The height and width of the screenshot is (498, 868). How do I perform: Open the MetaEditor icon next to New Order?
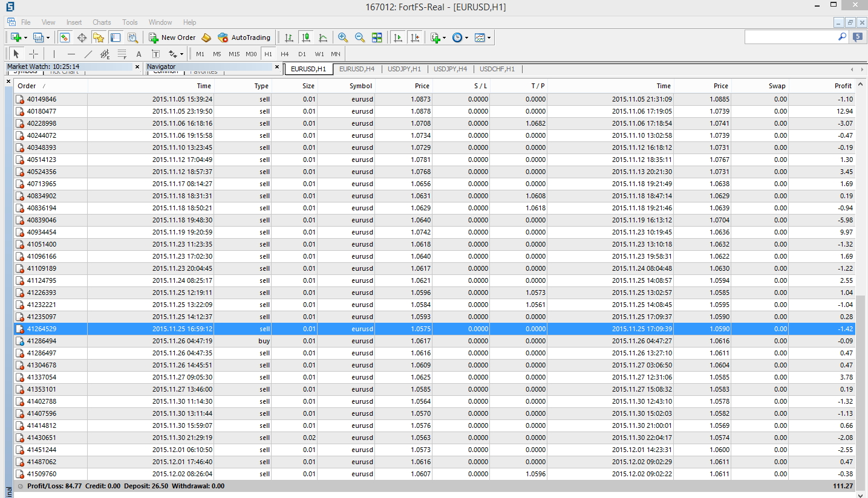(x=206, y=37)
